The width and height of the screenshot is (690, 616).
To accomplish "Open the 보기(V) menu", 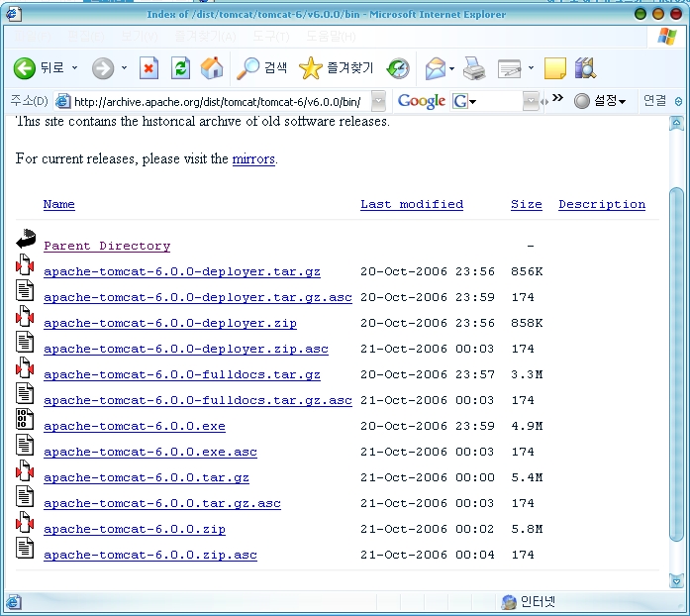I will click(140, 36).
